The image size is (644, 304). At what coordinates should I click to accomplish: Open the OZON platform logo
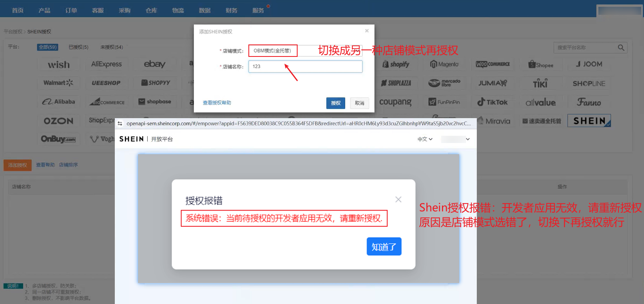tap(58, 121)
